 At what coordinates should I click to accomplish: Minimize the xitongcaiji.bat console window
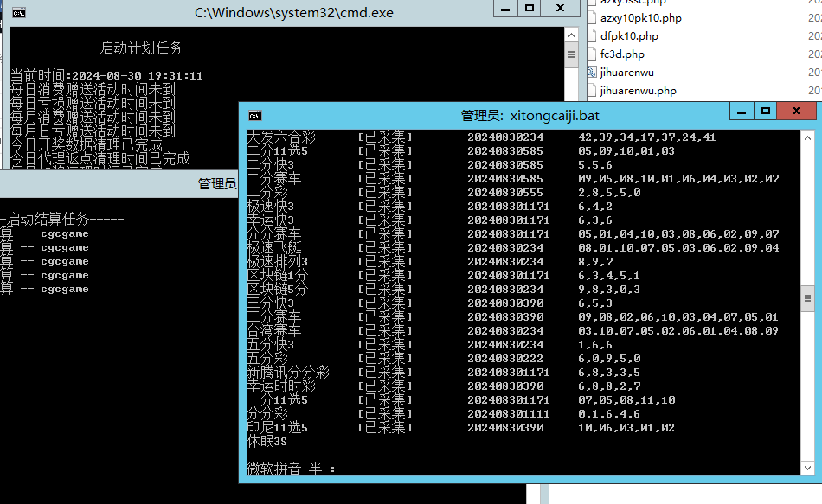coord(742,112)
